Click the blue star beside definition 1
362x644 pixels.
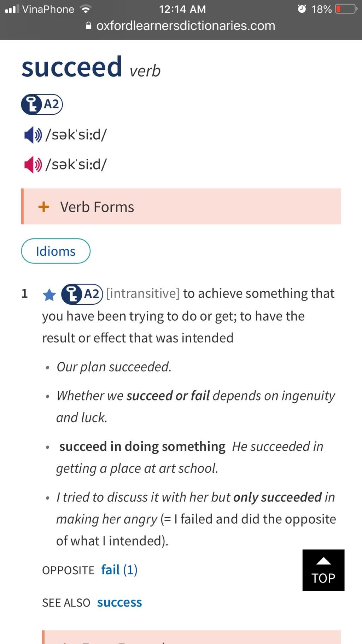(49, 295)
